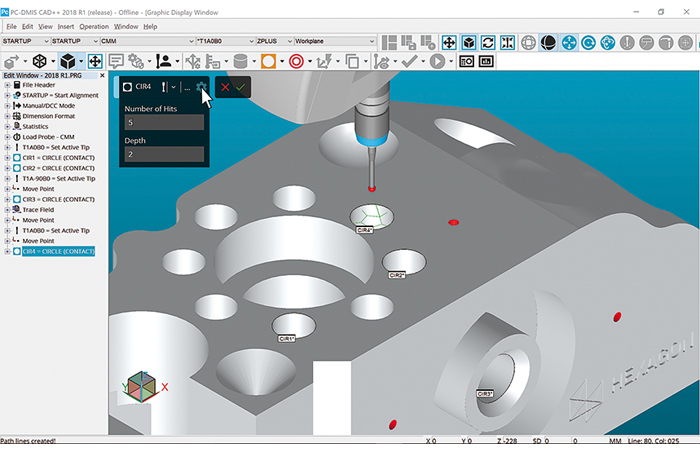This screenshot has height=450, width=700.
Task: Select 'Trace Field' in the edit tree
Action: point(38,210)
